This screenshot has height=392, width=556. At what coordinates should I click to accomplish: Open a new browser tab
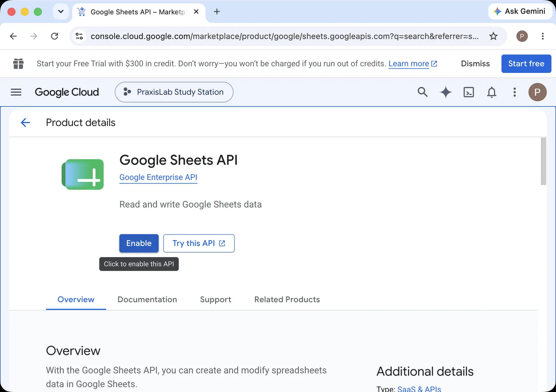(217, 12)
